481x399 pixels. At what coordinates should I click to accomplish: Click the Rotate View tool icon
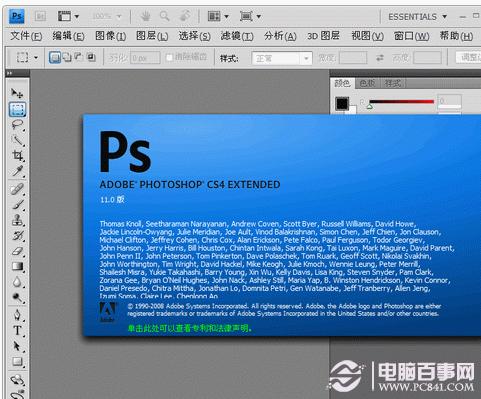point(184,16)
